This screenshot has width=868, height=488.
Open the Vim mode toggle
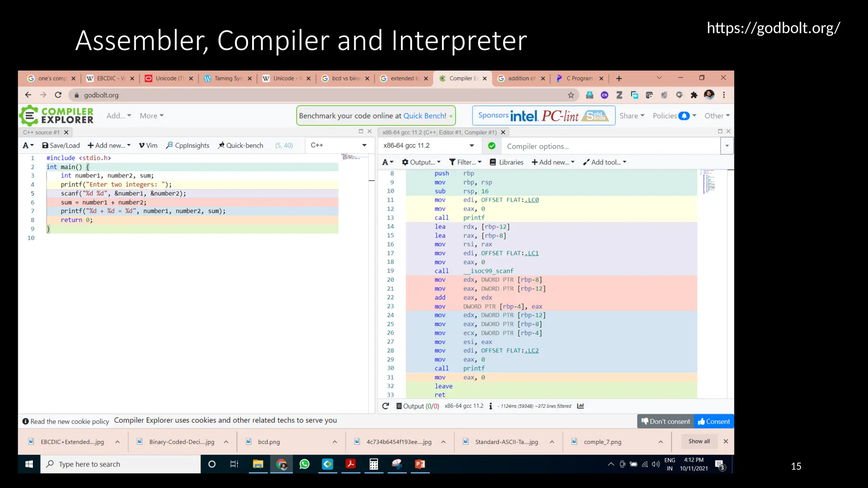(148, 145)
